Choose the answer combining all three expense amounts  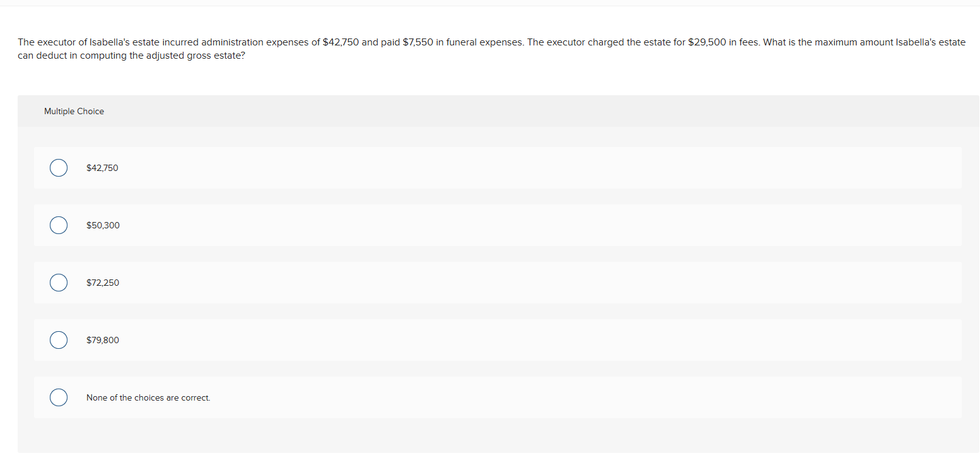pyautogui.click(x=103, y=340)
